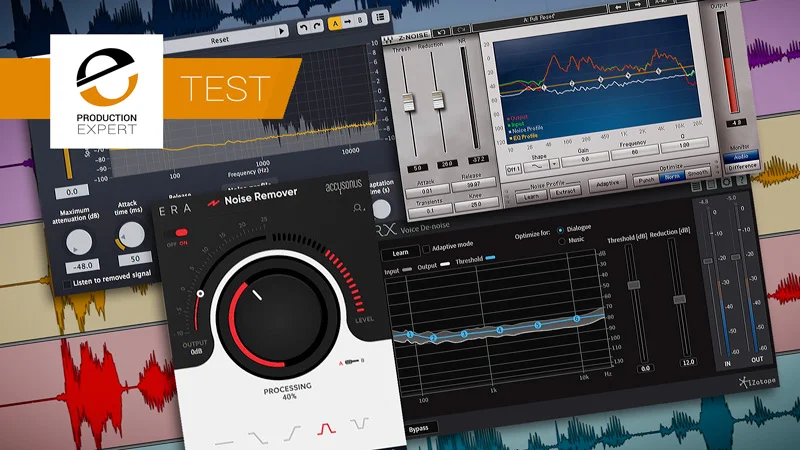Click the play arrow next to the Reset preset
Image resolution: width=800 pixels, height=450 pixels.
(x=281, y=31)
